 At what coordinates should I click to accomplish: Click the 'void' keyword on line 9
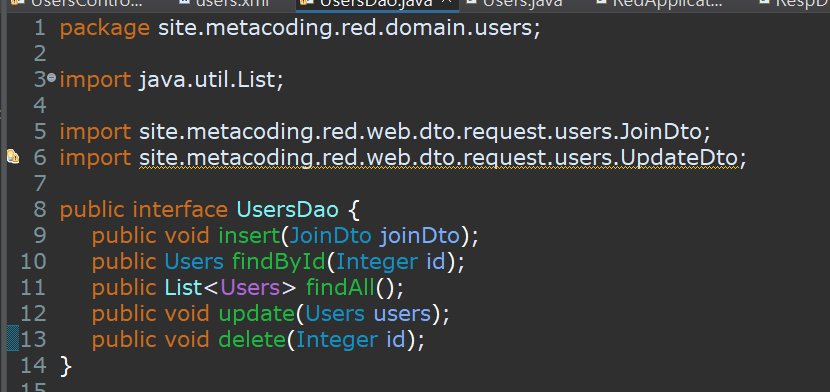pos(187,235)
